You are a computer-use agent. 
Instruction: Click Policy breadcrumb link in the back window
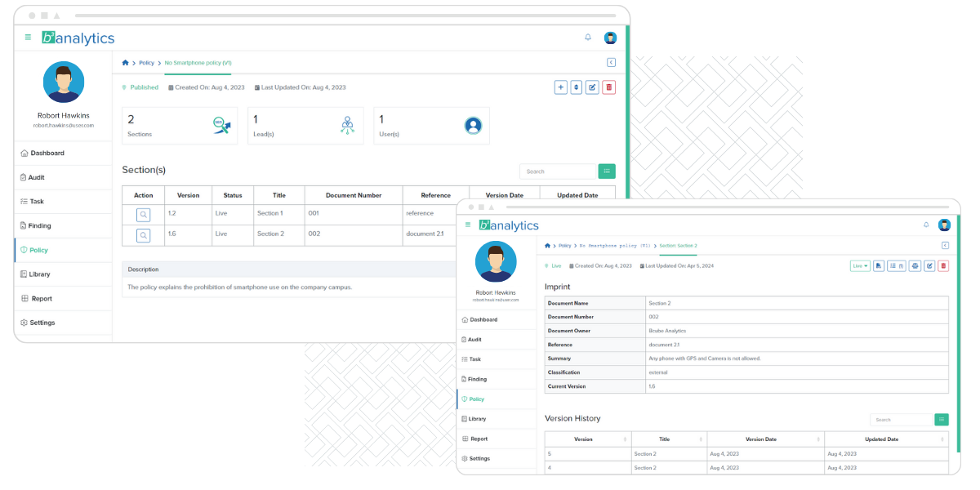[x=146, y=63]
